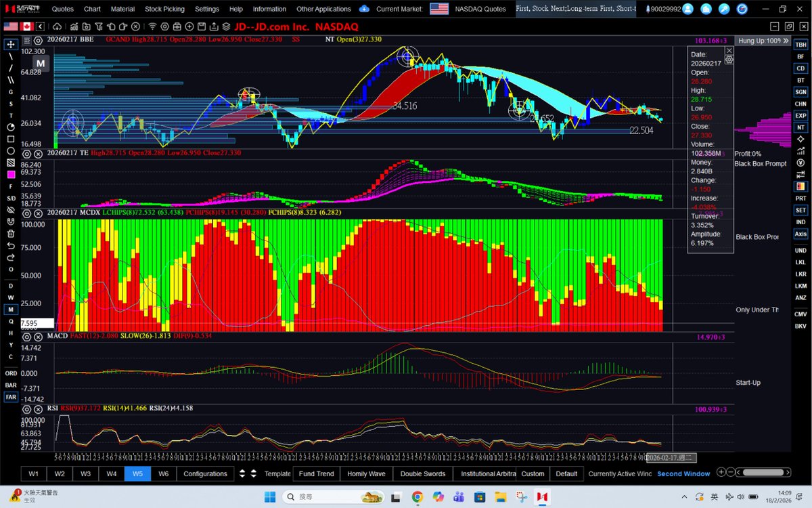Select the Homily Wave template
Screen dimensions: 812x508
pos(366,473)
